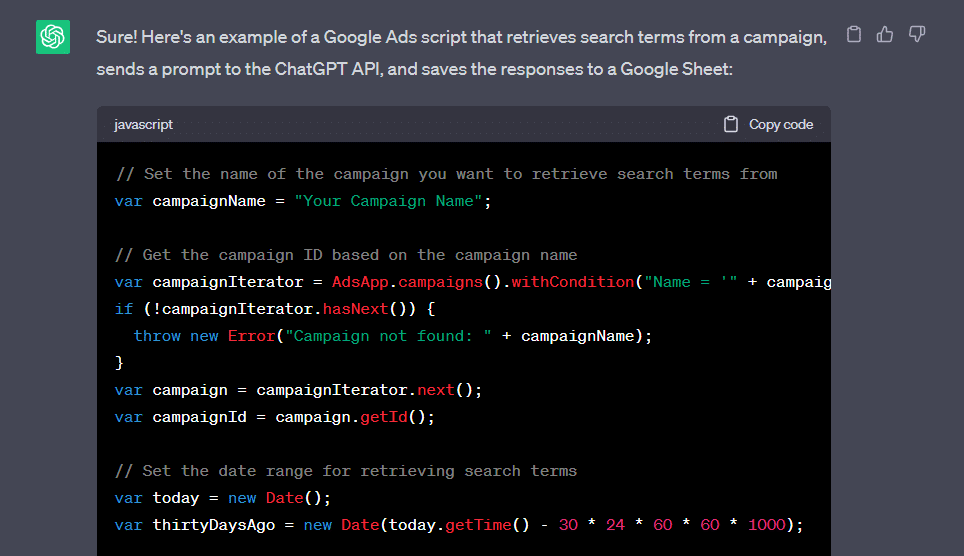Click 'thirtyDaysAgo' variable name
This screenshot has width=964, height=556.
[x=214, y=525]
